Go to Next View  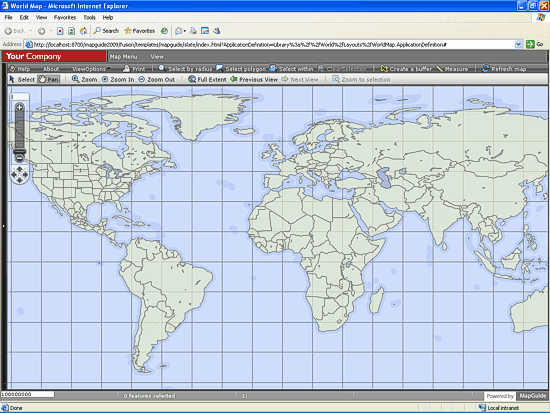[x=300, y=79]
